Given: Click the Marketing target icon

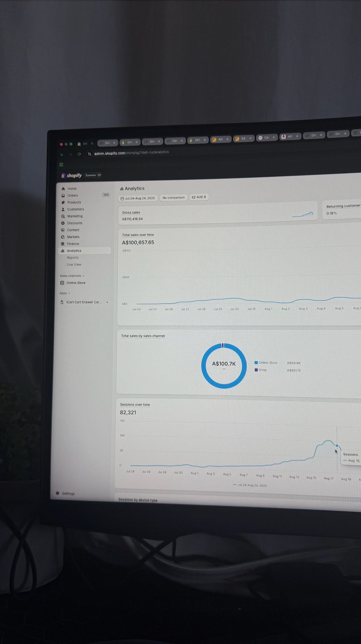Looking at the screenshot, I should point(63,216).
